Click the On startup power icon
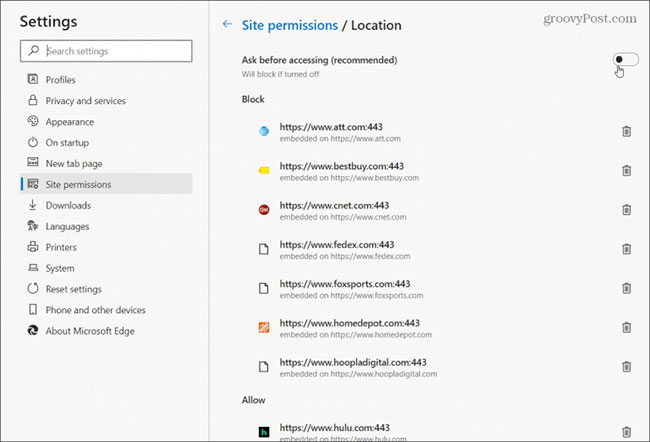The image size is (650, 442). click(x=33, y=142)
